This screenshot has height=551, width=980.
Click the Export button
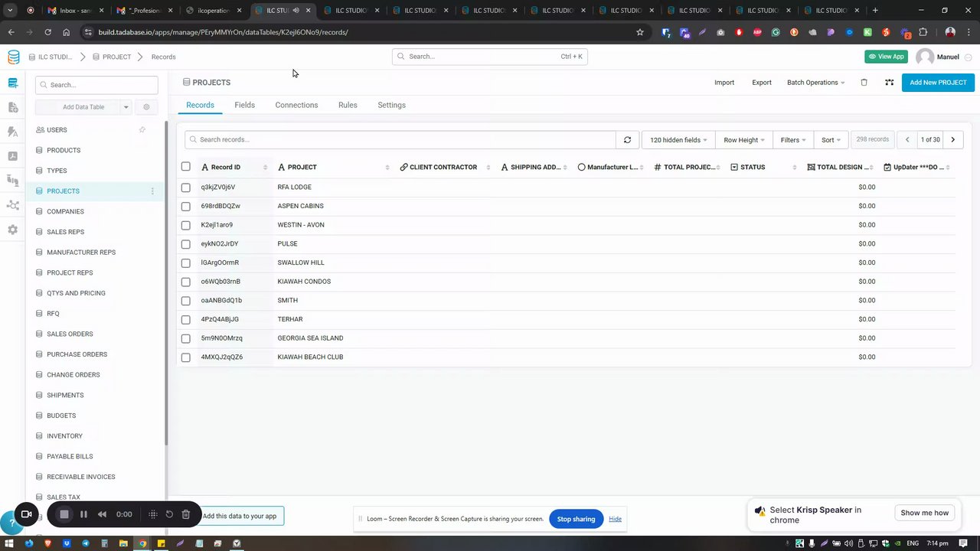(x=762, y=83)
